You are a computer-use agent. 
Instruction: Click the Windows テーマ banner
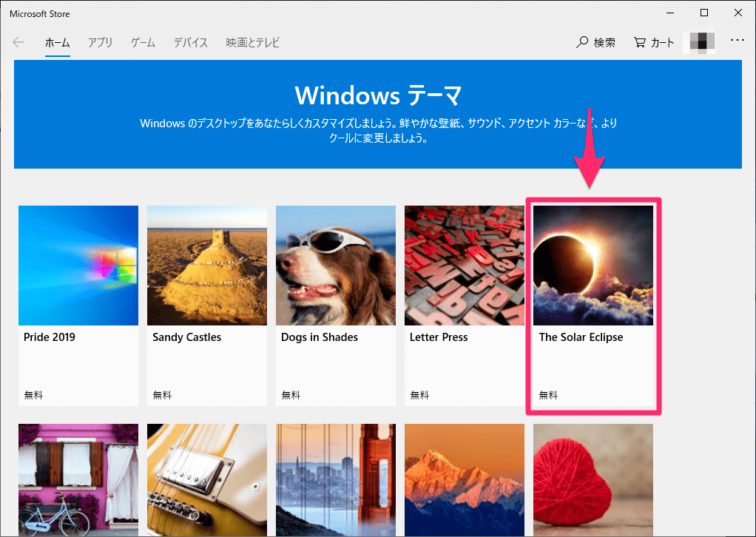coord(378,114)
